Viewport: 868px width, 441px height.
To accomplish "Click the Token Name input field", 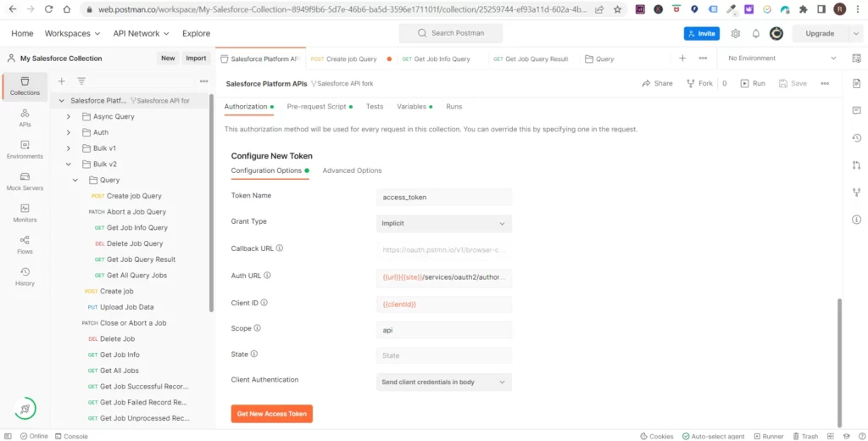I will (444, 197).
